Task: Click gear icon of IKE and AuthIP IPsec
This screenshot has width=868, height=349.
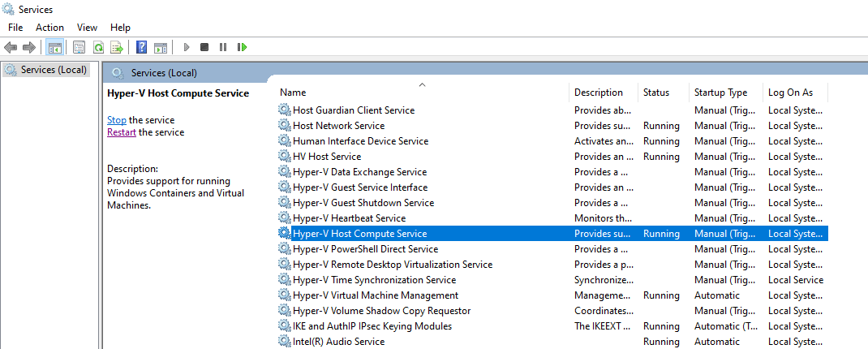Action: click(x=285, y=325)
